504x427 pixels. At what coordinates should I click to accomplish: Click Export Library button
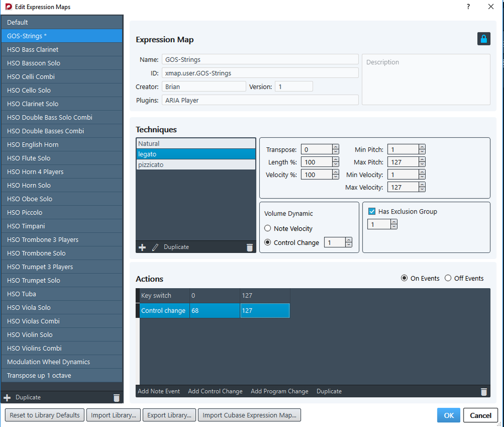coord(169,415)
